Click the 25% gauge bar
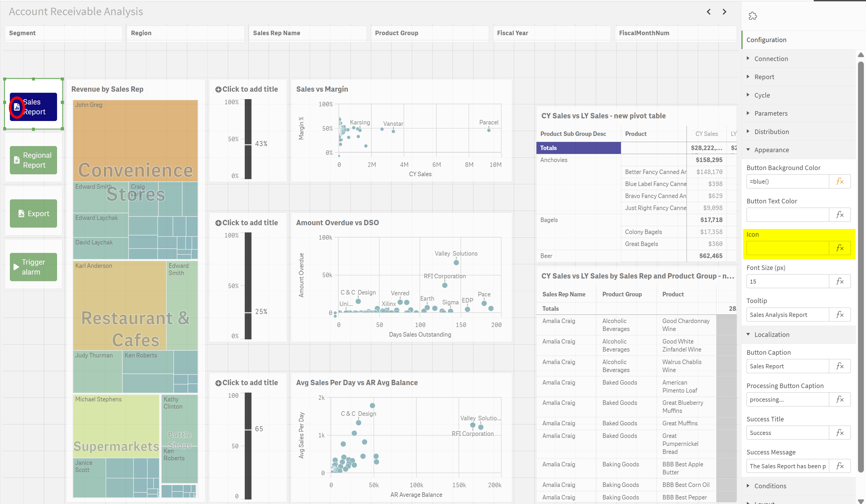Viewport: 866px width, 504px height. (x=248, y=286)
